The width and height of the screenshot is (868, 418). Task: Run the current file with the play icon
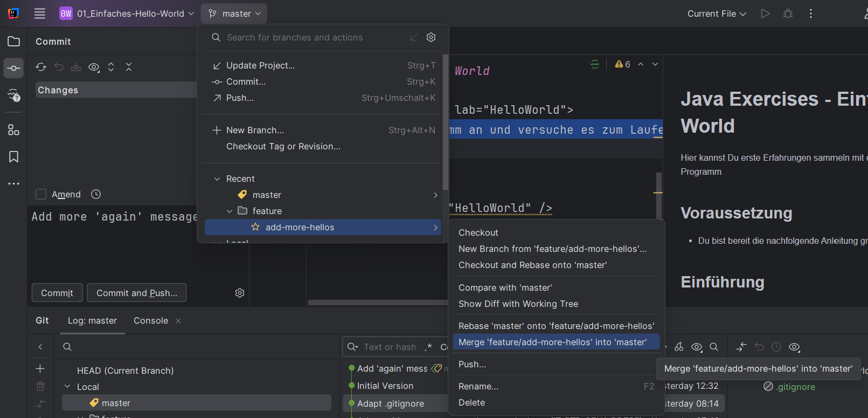tap(765, 13)
